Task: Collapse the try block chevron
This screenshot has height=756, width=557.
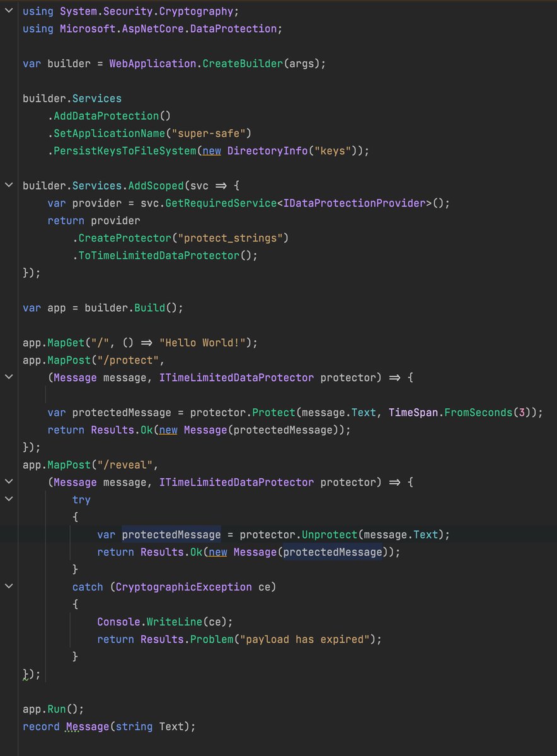Action: (8, 499)
